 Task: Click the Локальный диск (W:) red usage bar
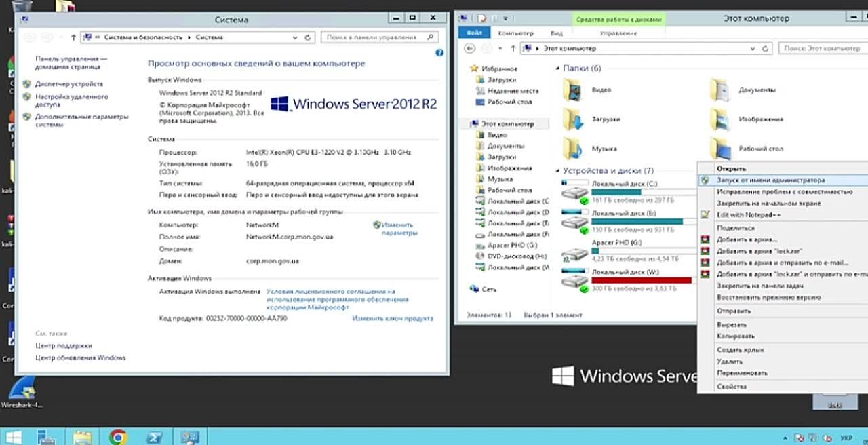pos(642,280)
